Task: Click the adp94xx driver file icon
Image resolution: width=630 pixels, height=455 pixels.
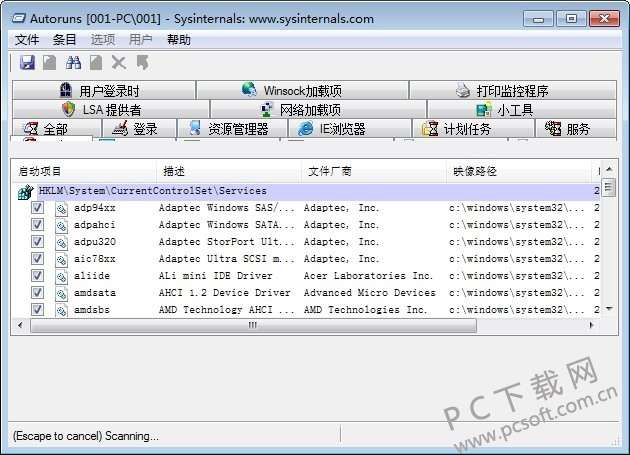Action: pyautogui.click(x=61, y=208)
